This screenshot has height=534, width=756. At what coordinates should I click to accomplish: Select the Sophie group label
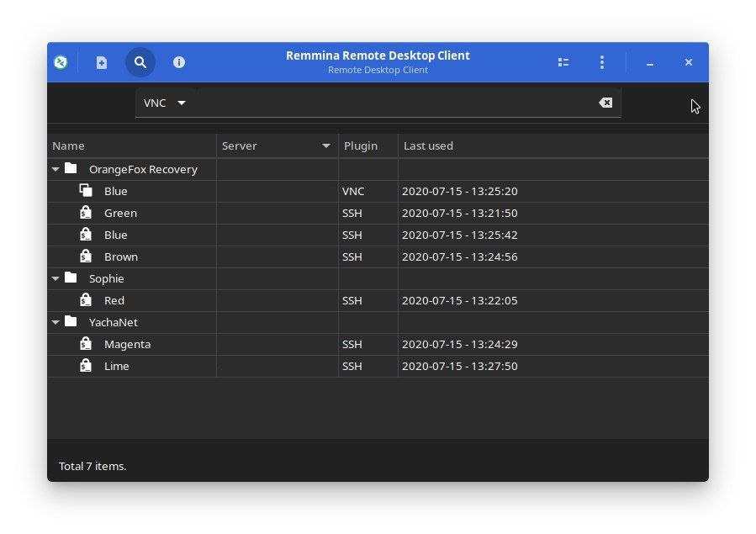point(107,279)
